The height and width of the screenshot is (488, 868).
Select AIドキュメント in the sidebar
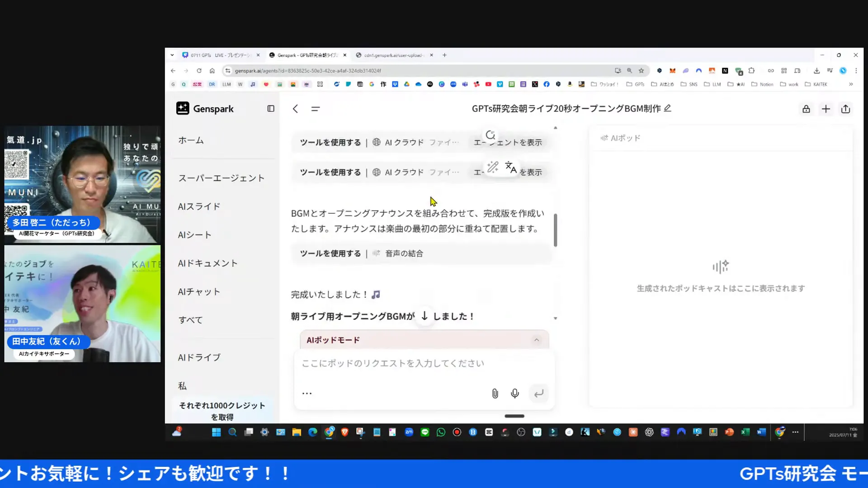coord(208,263)
